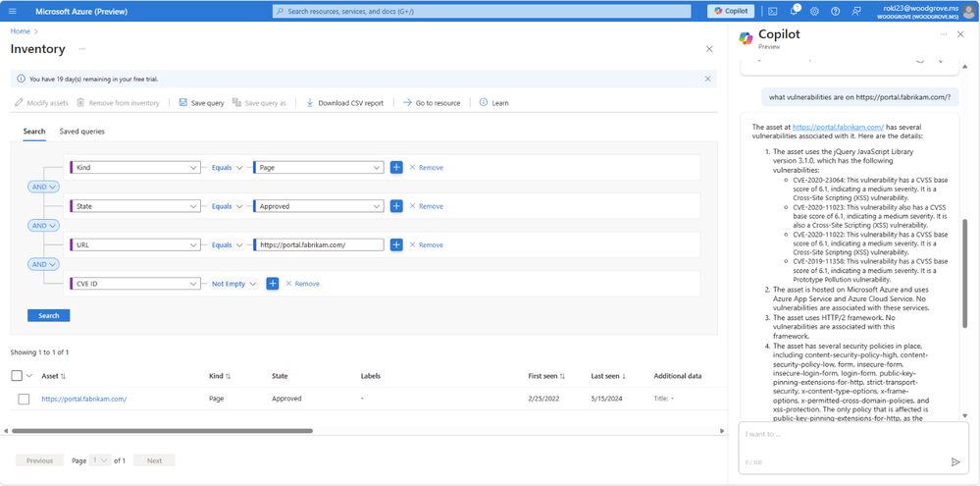Viewport: 980px width, 486px height.
Task: Sort by the Kind column
Action: [x=220, y=377]
